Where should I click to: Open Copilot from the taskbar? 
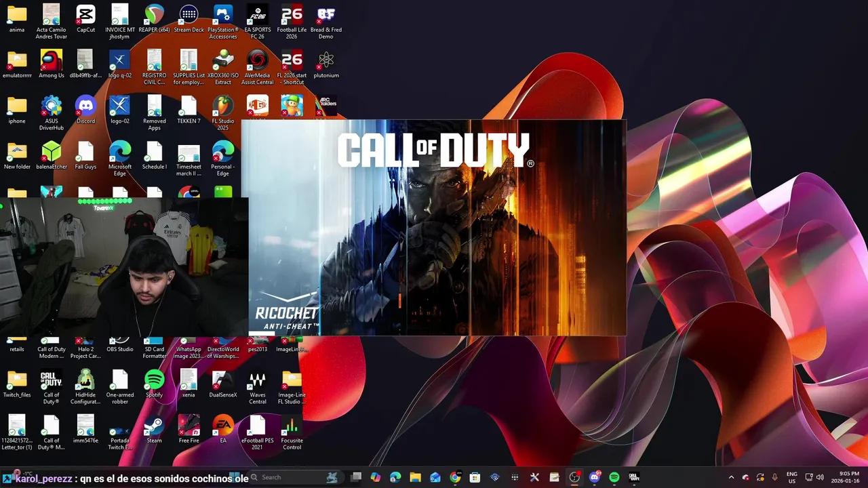376,477
